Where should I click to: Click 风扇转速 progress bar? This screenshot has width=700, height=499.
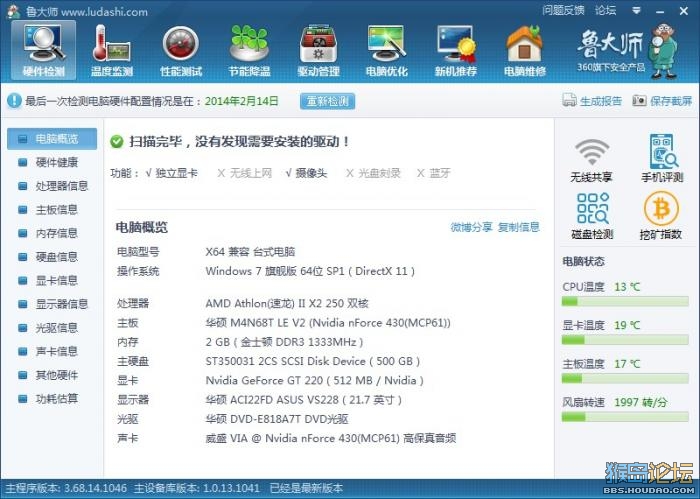pos(625,417)
